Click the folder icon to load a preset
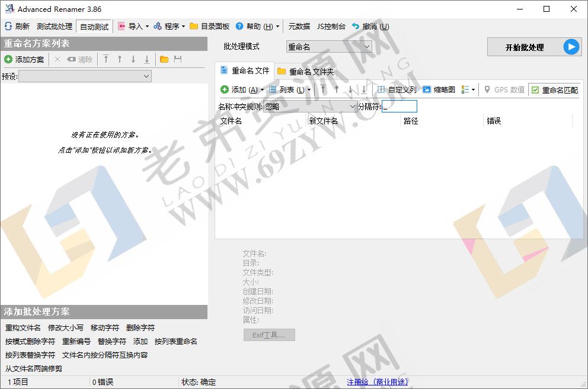588x389 pixels. [164, 59]
